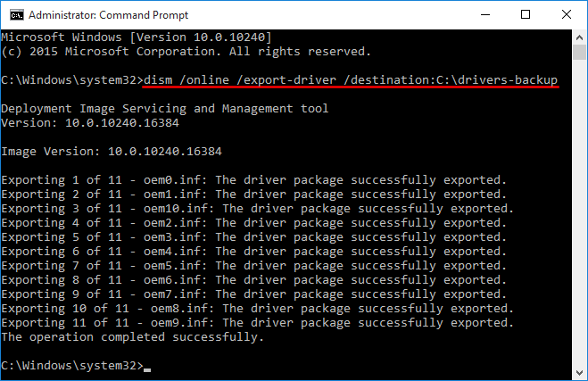Click the 'Administrator: Command Prompt' title bar text
The height and width of the screenshot is (381, 588).
pos(99,13)
